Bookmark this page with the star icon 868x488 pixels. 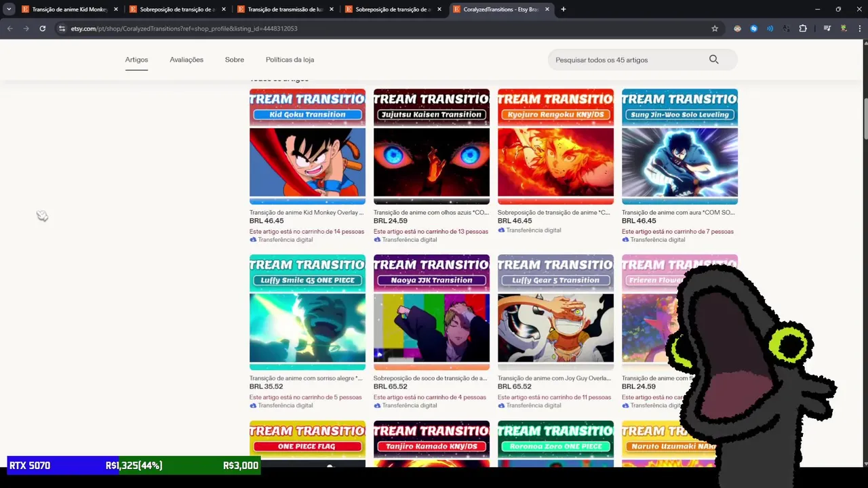click(715, 28)
